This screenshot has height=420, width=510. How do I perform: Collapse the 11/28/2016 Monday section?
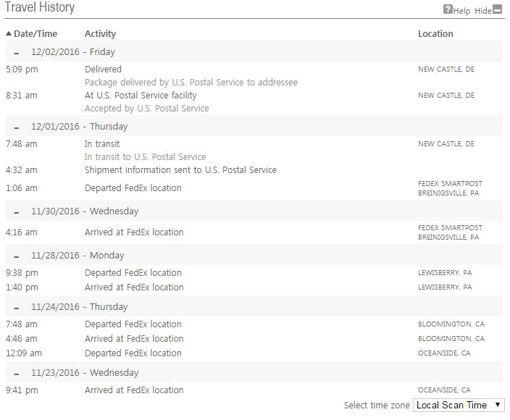(x=17, y=256)
